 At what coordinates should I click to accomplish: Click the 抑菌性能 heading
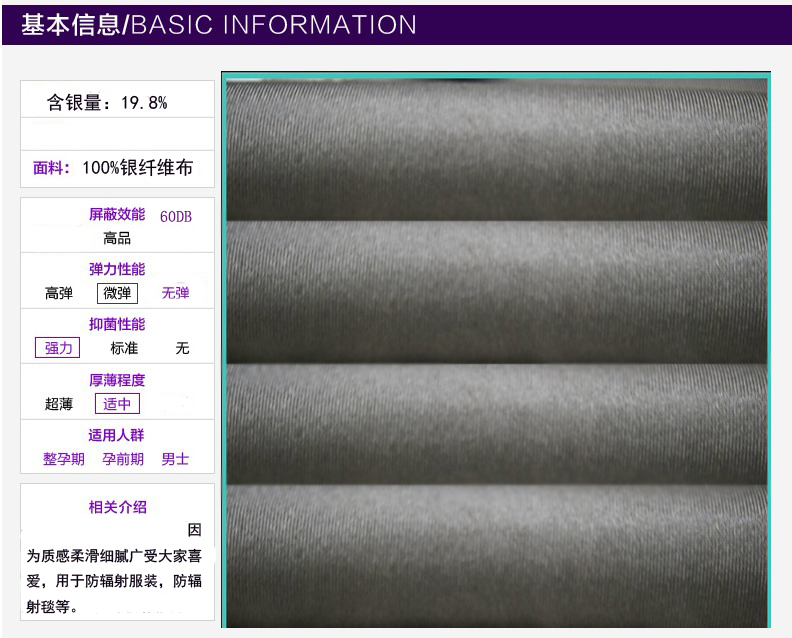click(x=117, y=324)
